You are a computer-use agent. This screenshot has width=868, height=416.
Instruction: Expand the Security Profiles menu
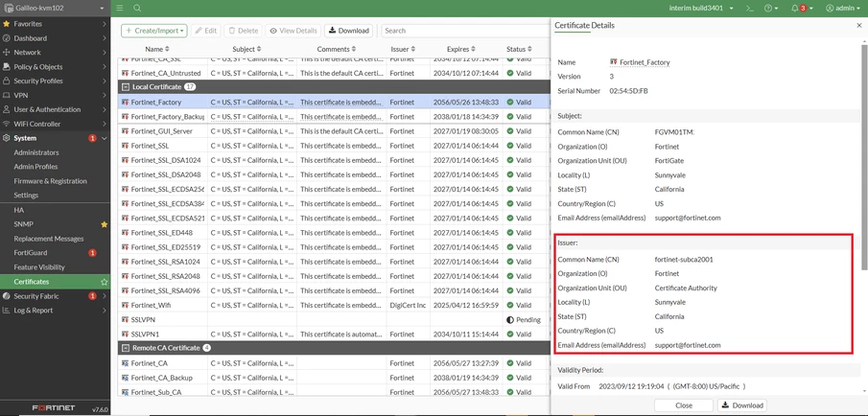55,81
